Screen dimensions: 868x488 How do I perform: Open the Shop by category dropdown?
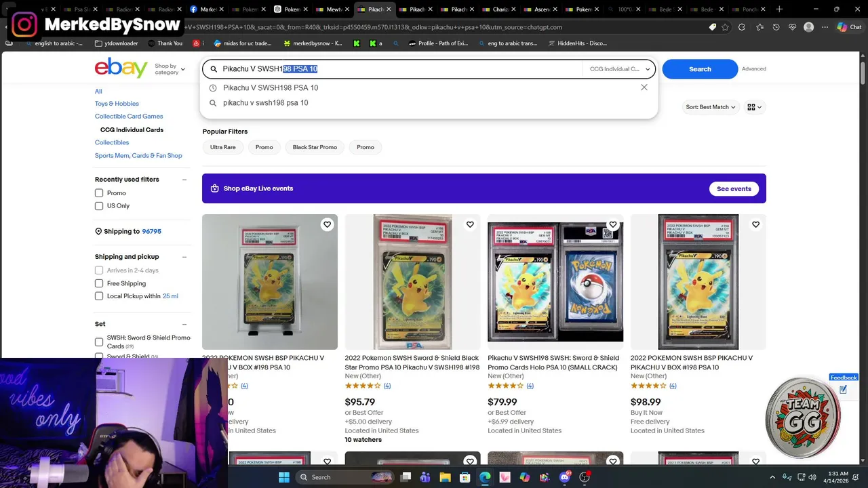coord(170,69)
